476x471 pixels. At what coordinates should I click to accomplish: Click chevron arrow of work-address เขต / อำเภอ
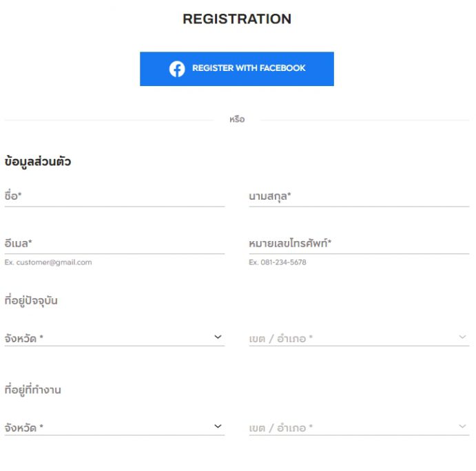[x=462, y=426]
